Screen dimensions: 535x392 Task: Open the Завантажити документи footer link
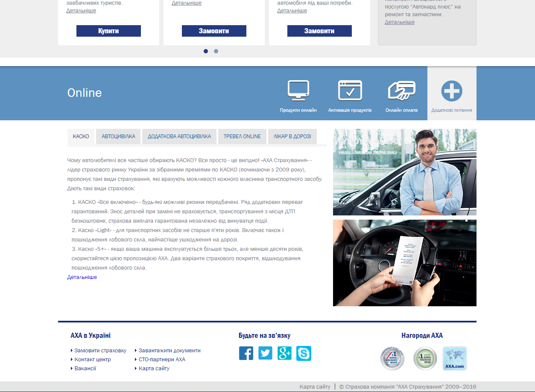pos(170,351)
